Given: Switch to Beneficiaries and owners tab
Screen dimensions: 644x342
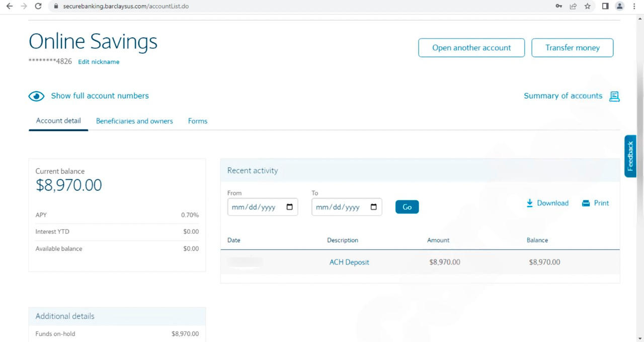Looking at the screenshot, I should 134,121.
